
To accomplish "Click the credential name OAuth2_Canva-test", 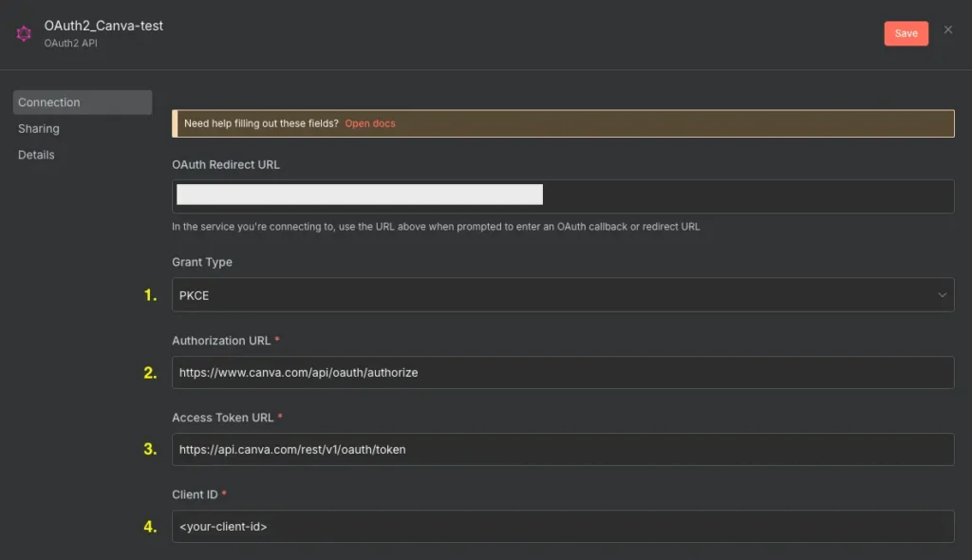I will (103, 26).
